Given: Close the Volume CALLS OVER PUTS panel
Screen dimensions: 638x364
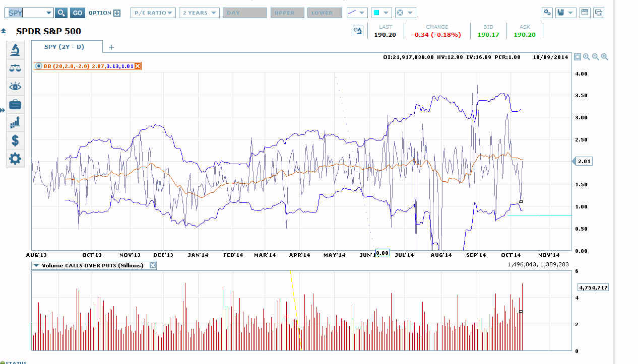Looking at the screenshot, I should 153,265.
